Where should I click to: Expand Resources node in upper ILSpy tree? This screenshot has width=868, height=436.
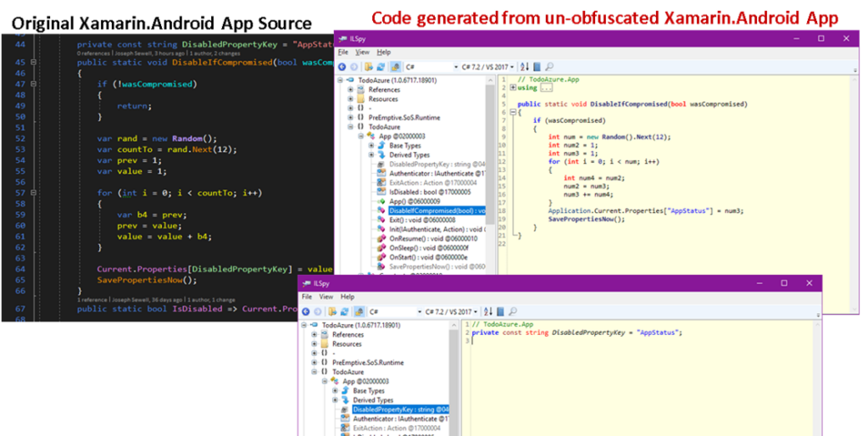pyautogui.click(x=350, y=99)
